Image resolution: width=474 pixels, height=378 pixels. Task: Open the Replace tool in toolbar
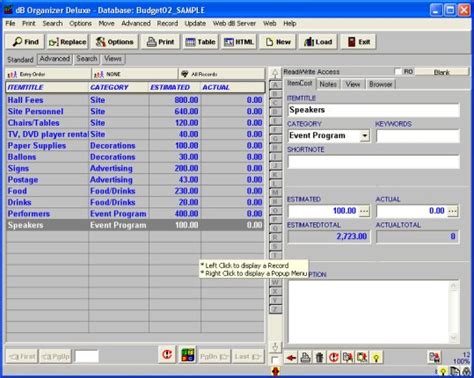point(67,42)
